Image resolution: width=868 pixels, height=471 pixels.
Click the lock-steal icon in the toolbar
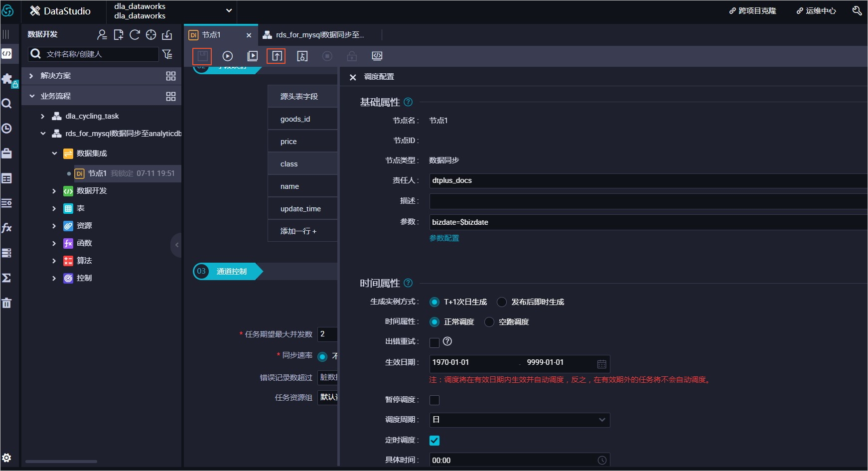tap(302, 56)
